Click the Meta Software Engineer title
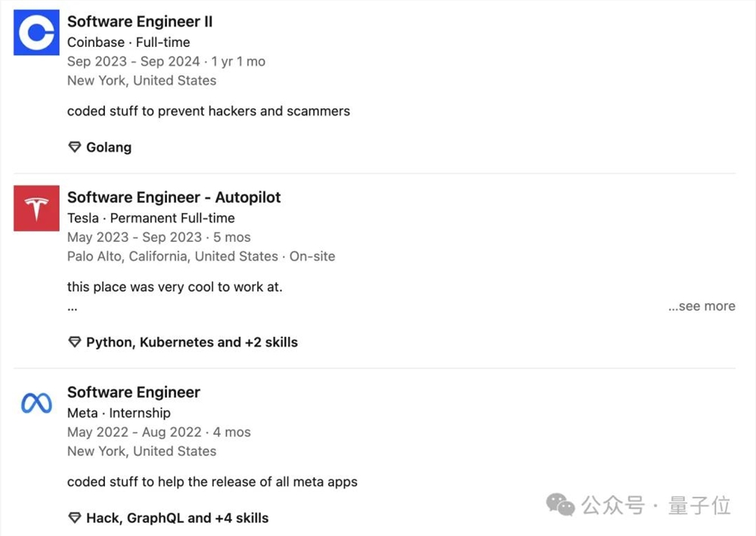This screenshot has height=536, width=756. tap(134, 392)
